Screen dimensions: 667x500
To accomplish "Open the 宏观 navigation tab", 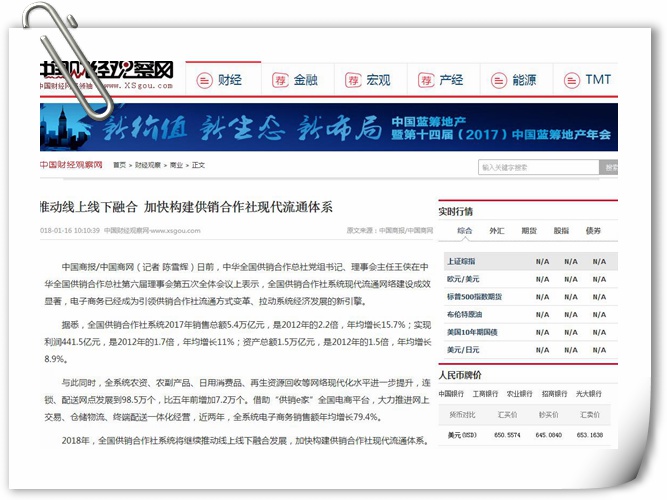I will 371,79.
